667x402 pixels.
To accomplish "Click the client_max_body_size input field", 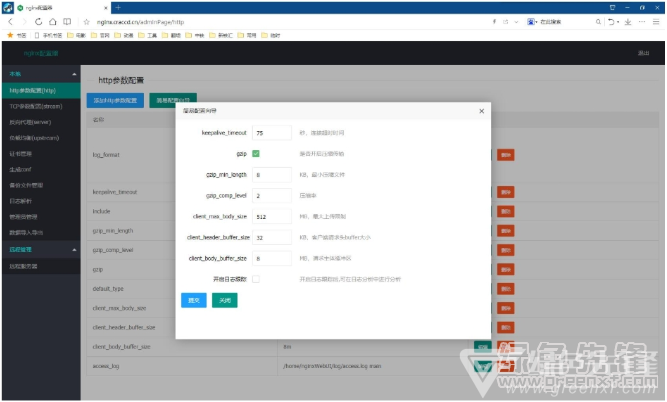I will coord(272,217).
